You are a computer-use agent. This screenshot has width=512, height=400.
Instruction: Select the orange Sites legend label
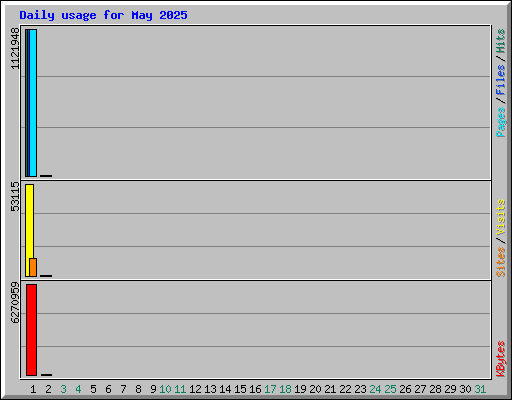click(x=500, y=262)
